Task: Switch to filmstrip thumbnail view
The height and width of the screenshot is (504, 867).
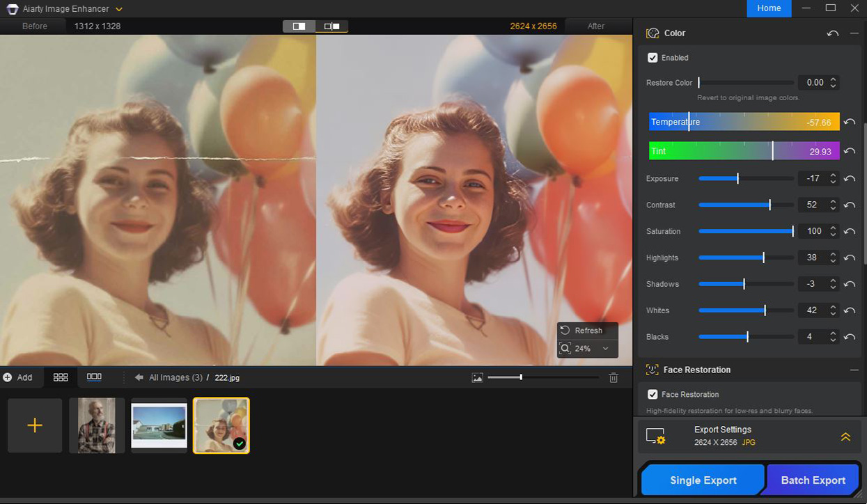Action: click(x=94, y=377)
